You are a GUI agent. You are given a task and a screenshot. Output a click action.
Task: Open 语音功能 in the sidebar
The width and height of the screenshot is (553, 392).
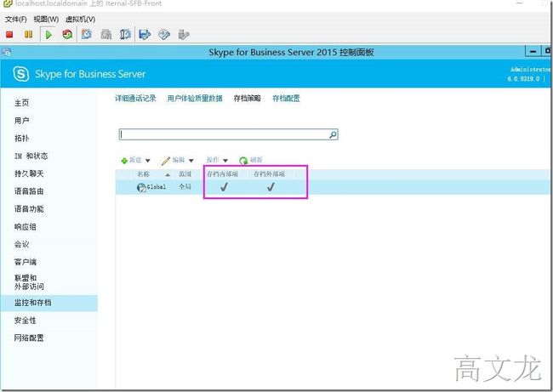29,208
